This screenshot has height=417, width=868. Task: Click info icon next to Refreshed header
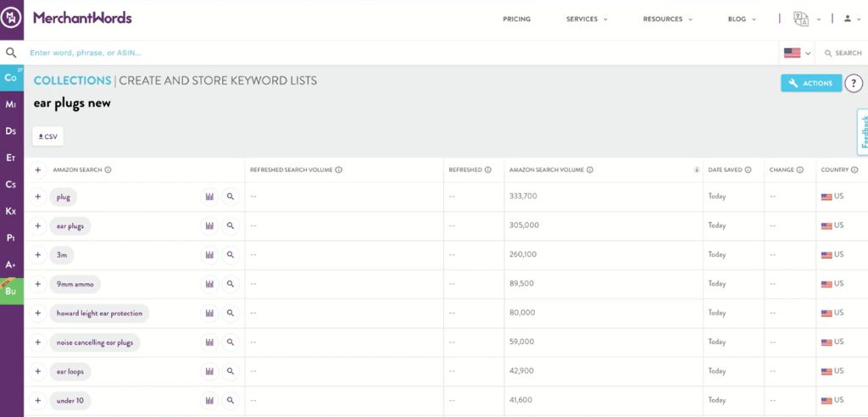tap(487, 170)
